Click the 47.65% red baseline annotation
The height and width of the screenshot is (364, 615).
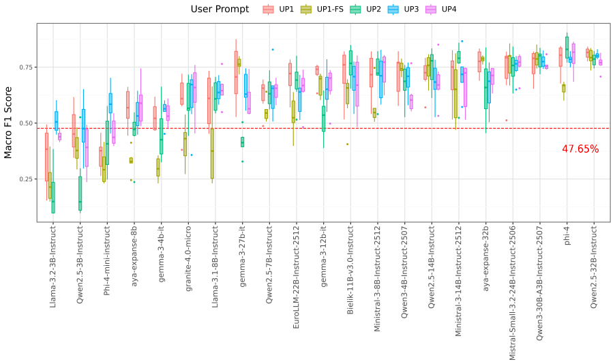pyautogui.click(x=580, y=149)
